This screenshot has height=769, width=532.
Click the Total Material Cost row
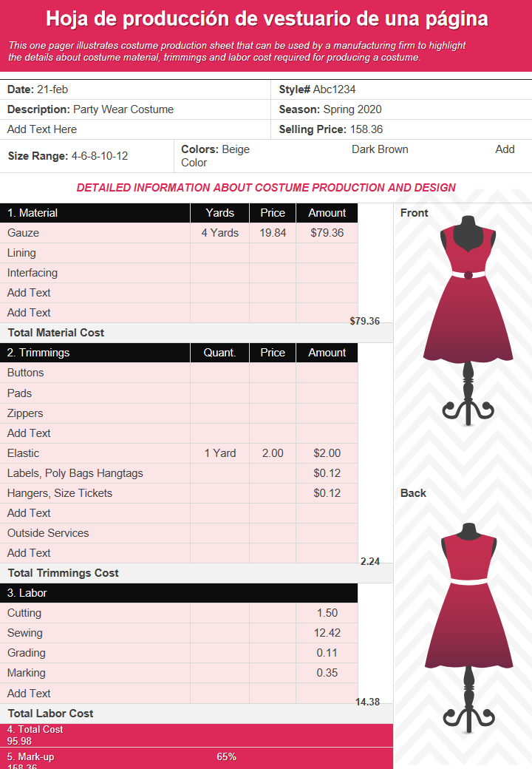pyautogui.click(x=197, y=333)
